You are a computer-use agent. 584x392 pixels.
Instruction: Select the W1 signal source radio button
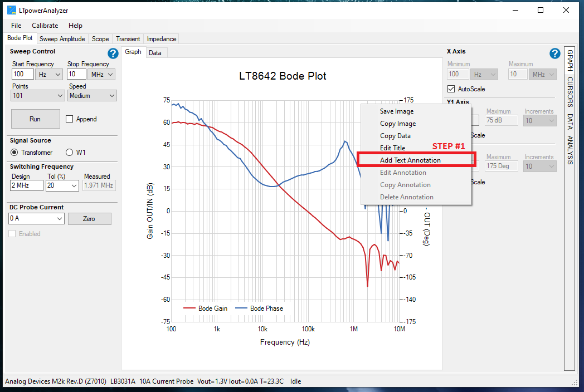pos(70,153)
